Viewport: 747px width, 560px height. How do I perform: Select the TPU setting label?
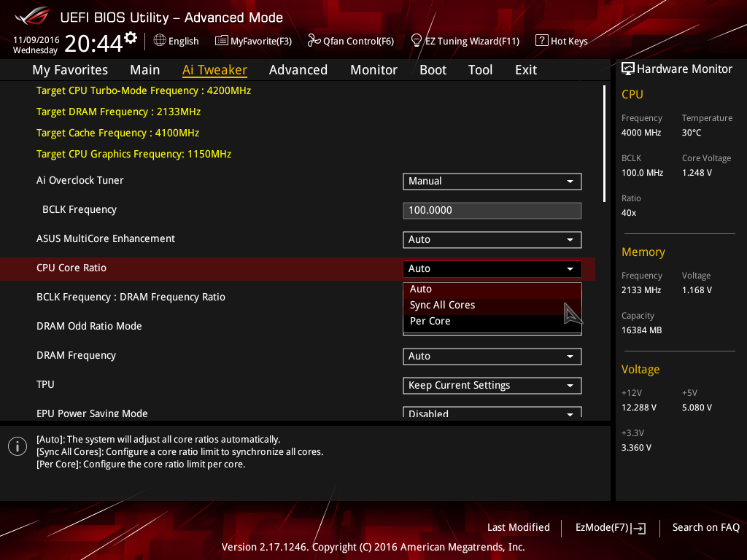pyautogui.click(x=45, y=384)
